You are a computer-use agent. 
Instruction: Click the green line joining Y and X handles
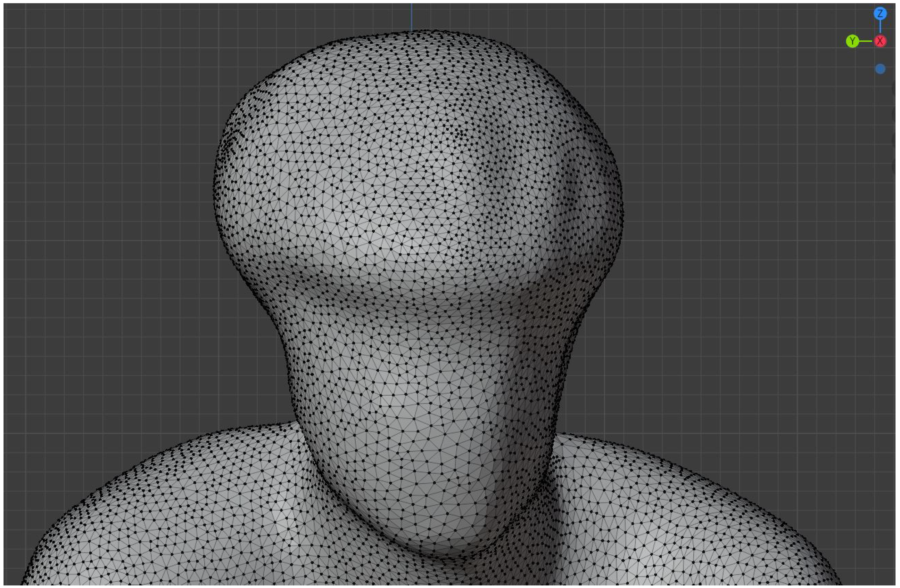866,41
